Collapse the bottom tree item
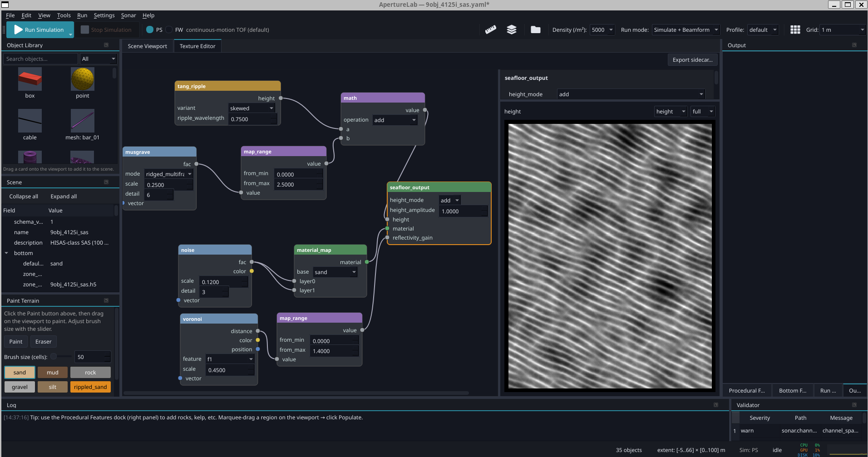Image resolution: width=868 pixels, height=457 pixels. (x=6, y=253)
